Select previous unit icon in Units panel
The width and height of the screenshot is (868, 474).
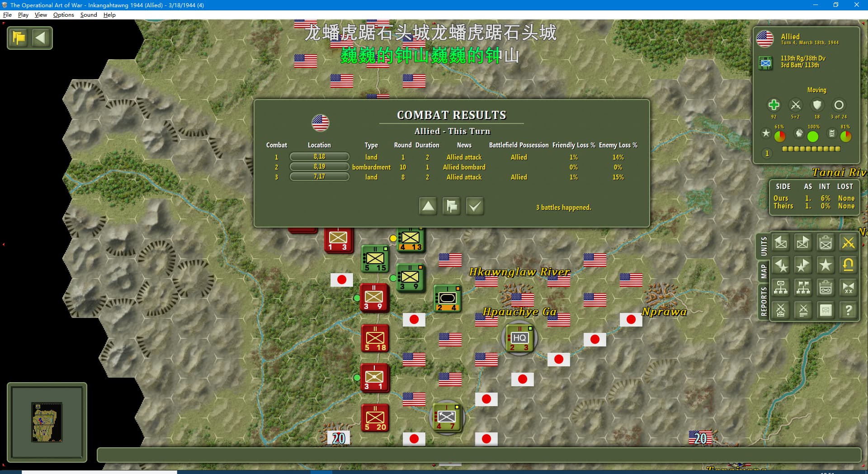coord(781,243)
